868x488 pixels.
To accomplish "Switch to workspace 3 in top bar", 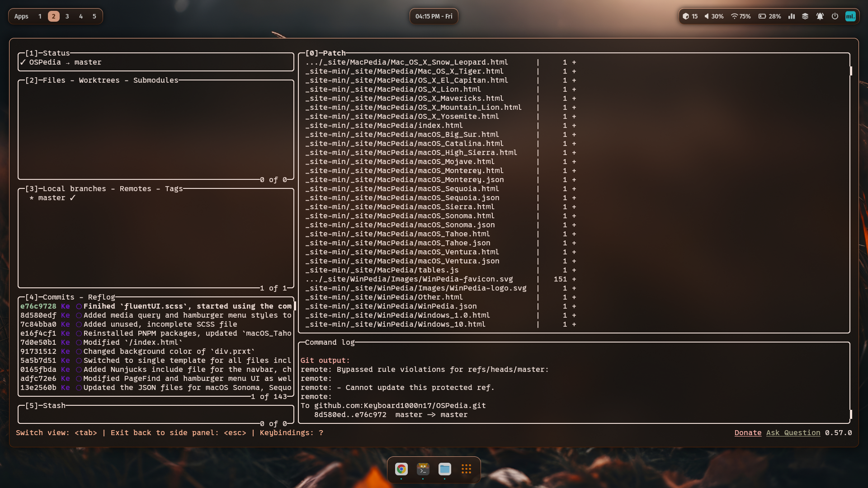I will click(x=67, y=16).
